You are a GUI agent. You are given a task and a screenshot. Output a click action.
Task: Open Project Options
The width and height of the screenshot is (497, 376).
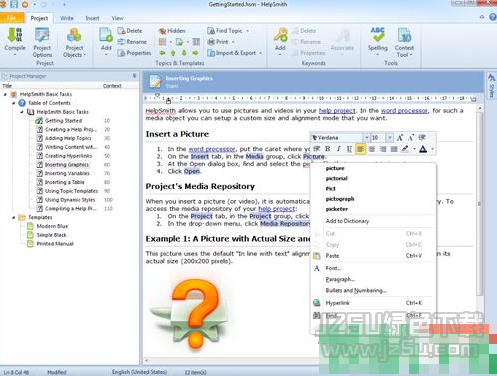tap(42, 43)
